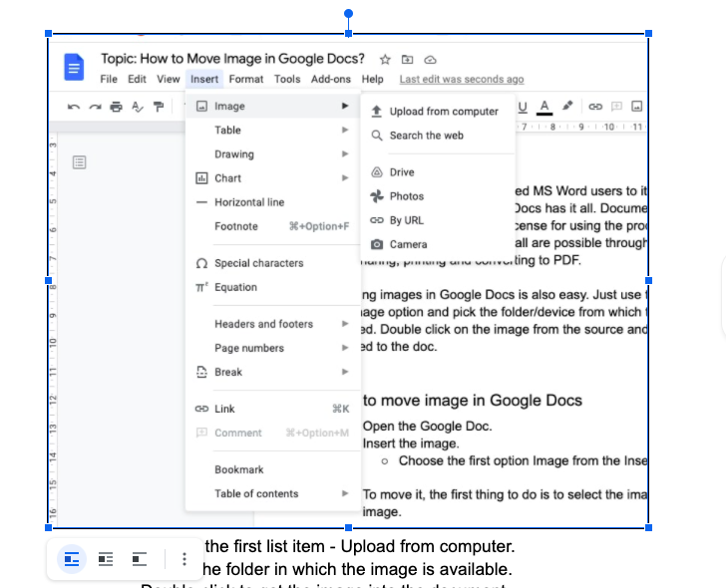Click the add comment toolbar icon
Image resolution: width=726 pixels, height=588 pixels.
click(616, 107)
